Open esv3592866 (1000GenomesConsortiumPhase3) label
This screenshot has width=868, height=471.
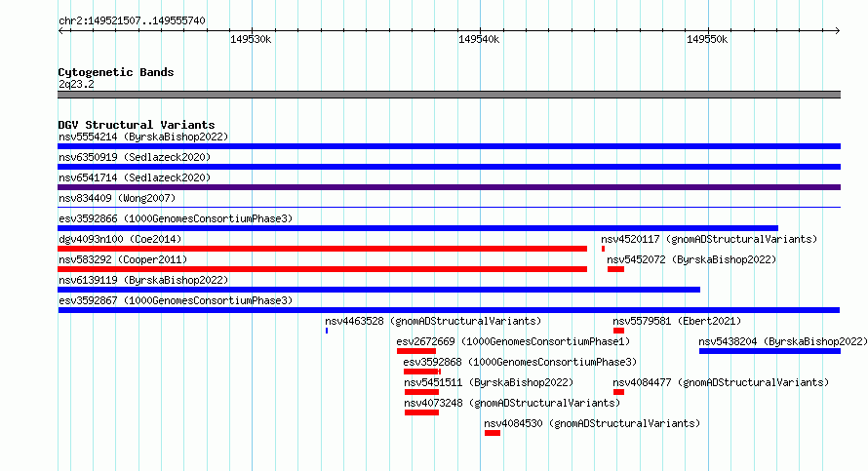pyautogui.click(x=176, y=218)
